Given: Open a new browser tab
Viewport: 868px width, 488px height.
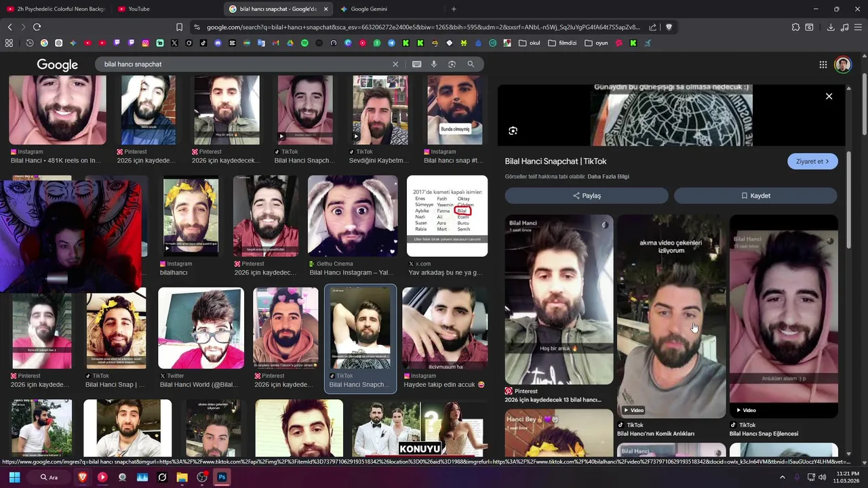Looking at the screenshot, I should click(454, 9).
